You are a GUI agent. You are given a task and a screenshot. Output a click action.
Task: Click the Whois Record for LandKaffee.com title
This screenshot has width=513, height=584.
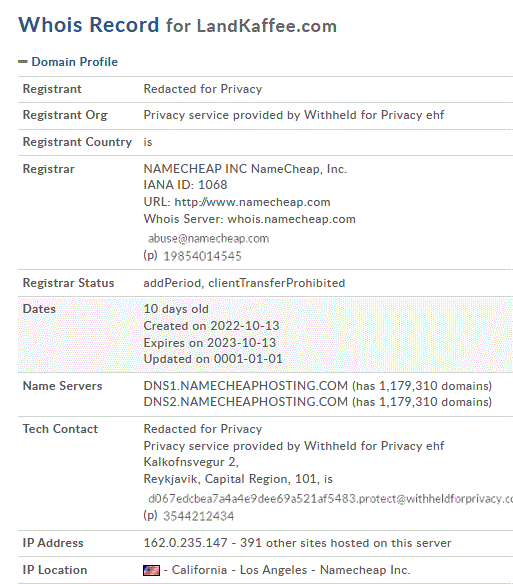(x=178, y=25)
